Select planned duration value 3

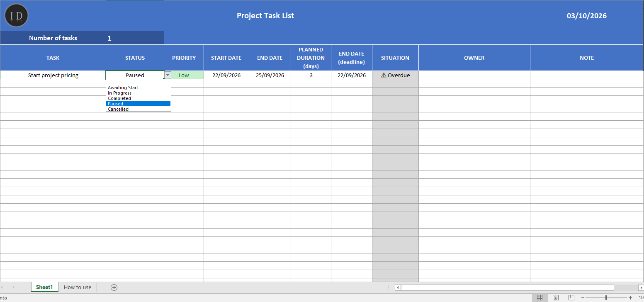pyautogui.click(x=311, y=75)
